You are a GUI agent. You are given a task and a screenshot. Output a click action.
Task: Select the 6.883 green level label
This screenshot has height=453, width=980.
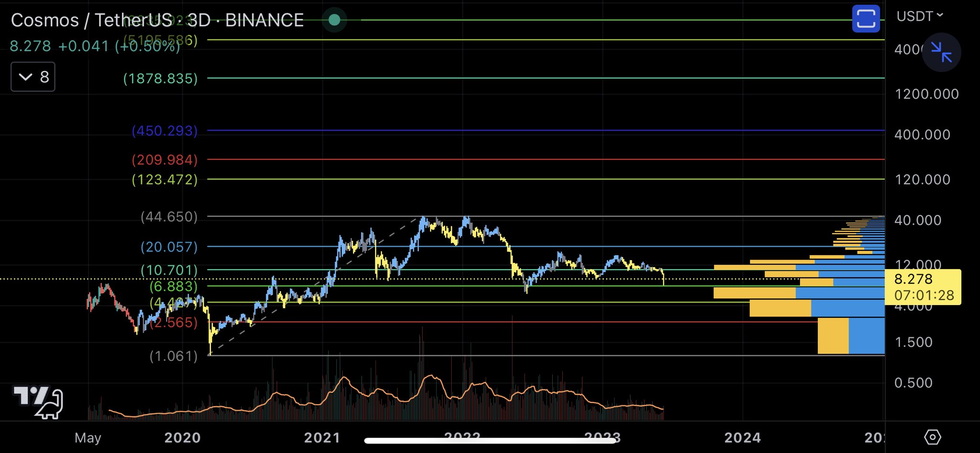[173, 286]
